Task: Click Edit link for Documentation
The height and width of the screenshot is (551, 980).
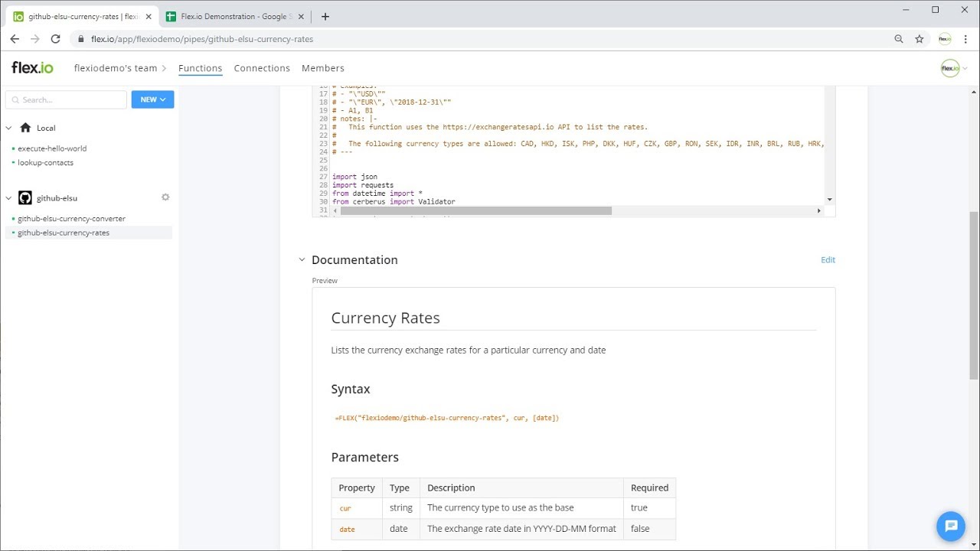Action: [828, 260]
